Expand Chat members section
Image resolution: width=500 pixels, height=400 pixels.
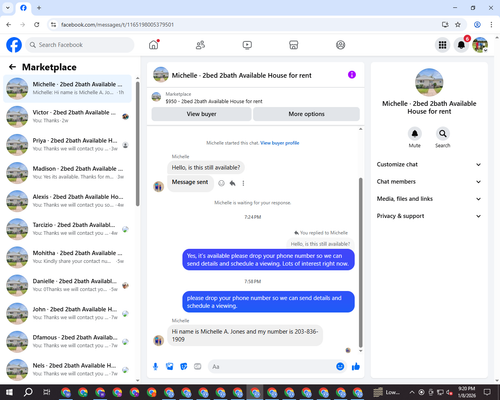429,182
